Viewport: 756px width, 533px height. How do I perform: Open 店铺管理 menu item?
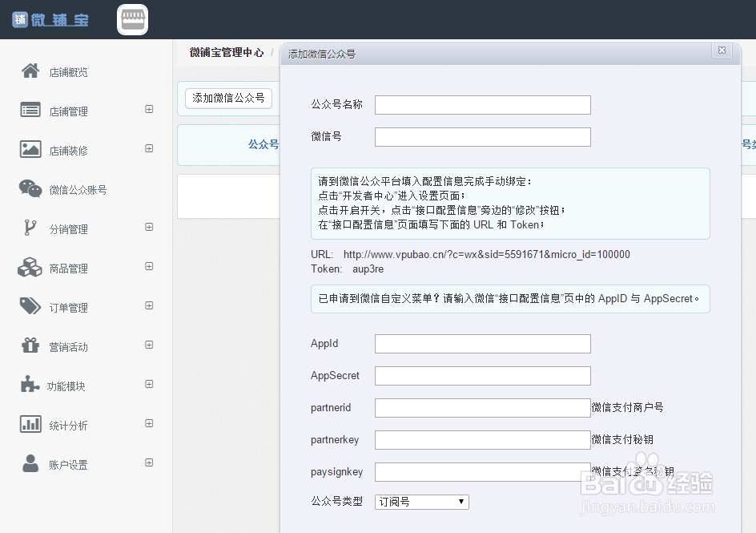coord(68,112)
